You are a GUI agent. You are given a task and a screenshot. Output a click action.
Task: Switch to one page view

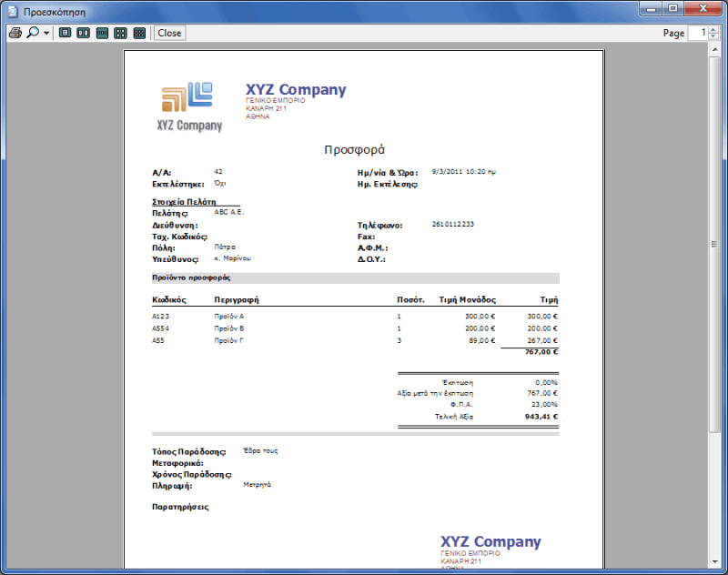65,33
